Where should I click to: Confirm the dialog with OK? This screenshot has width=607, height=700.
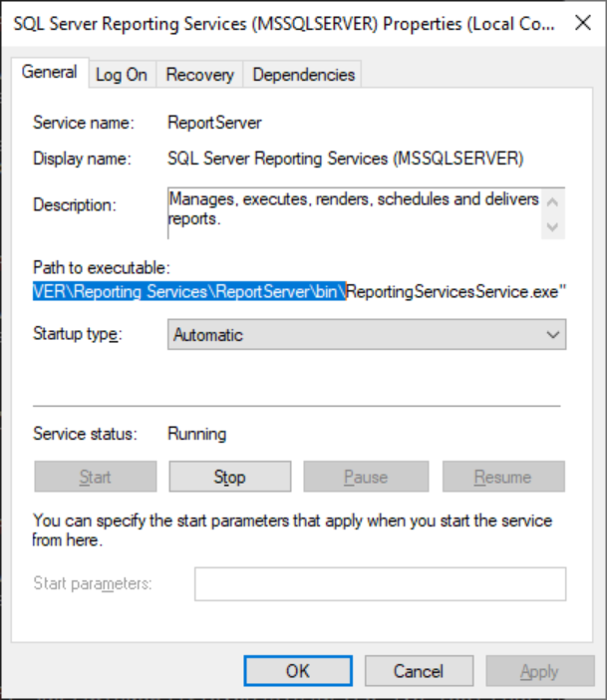[x=298, y=671]
